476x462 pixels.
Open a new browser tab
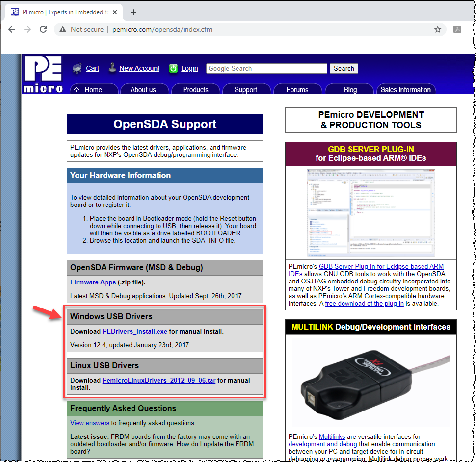(x=133, y=12)
